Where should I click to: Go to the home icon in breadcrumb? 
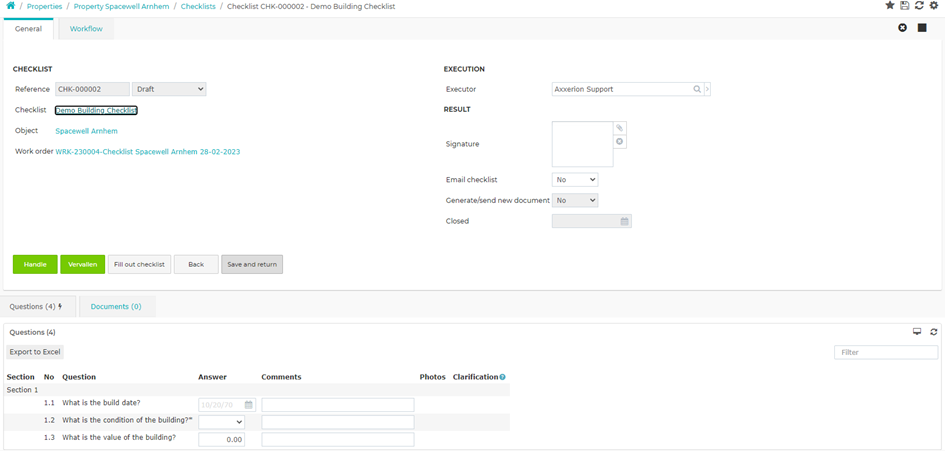10,5
